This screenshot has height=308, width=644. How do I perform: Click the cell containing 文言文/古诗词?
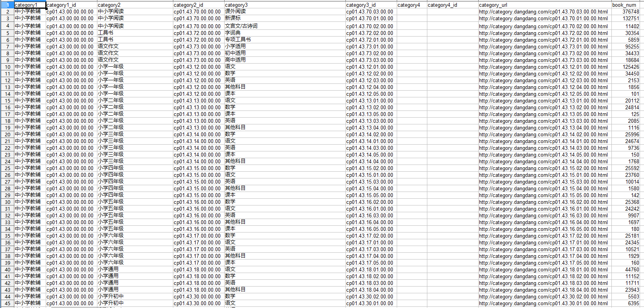coord(285,26)
